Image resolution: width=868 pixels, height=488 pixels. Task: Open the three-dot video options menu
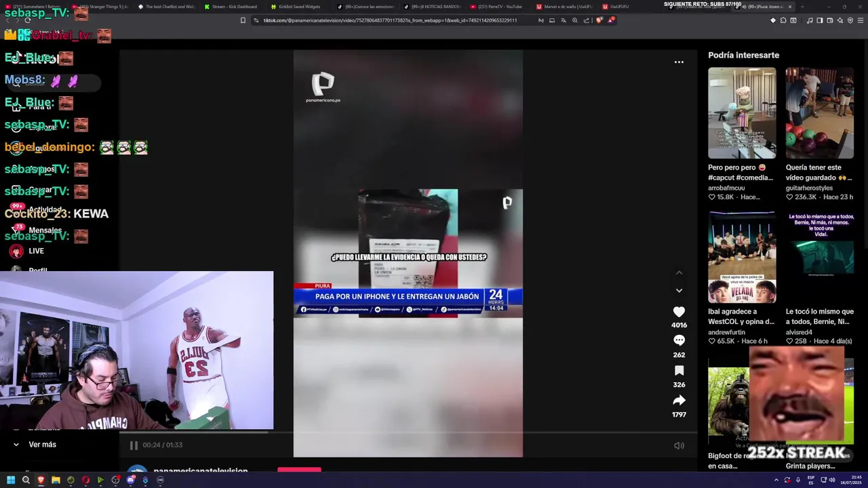(679, 62)
